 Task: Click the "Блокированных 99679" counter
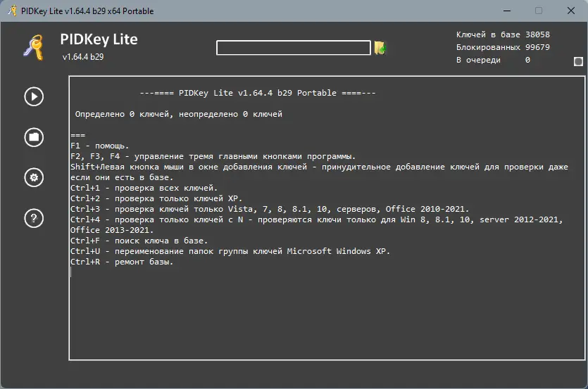coord(503,47)
